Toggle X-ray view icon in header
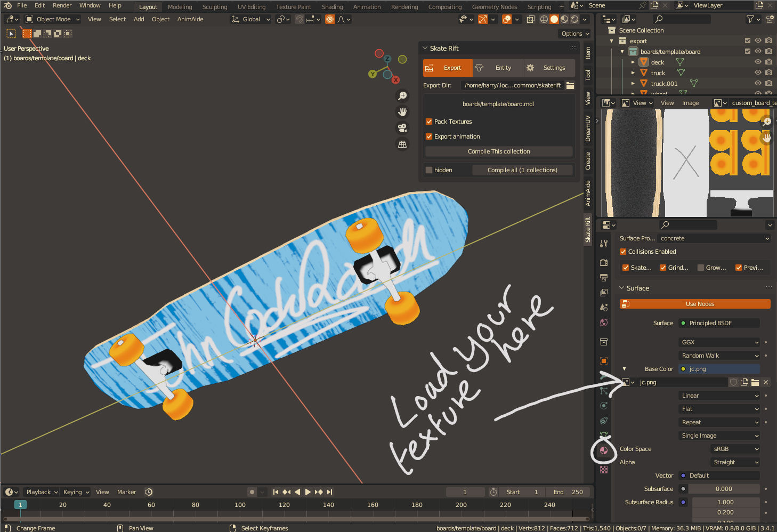Screen dimensions: 777x532 tap(531, 19)
